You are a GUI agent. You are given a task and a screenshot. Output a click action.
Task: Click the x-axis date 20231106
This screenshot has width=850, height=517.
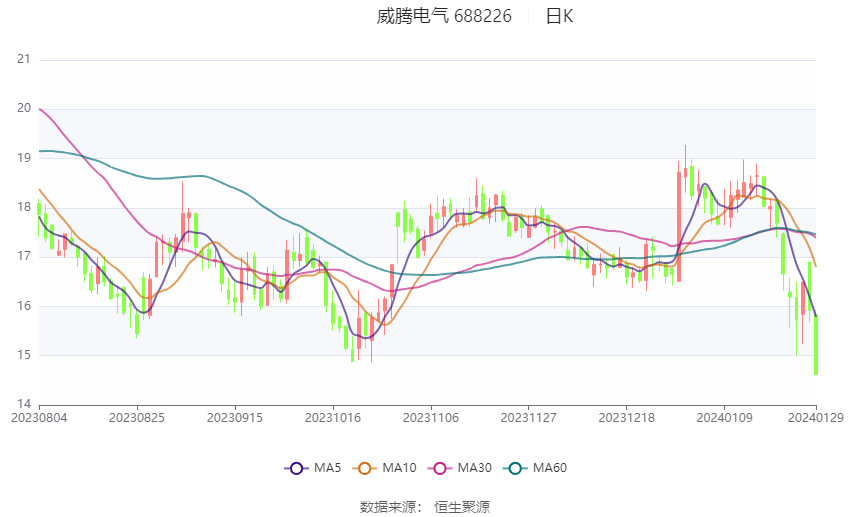(431, 418)
